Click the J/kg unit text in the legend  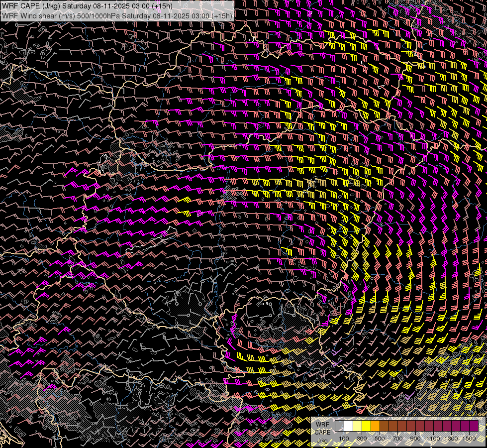(322, 441)
